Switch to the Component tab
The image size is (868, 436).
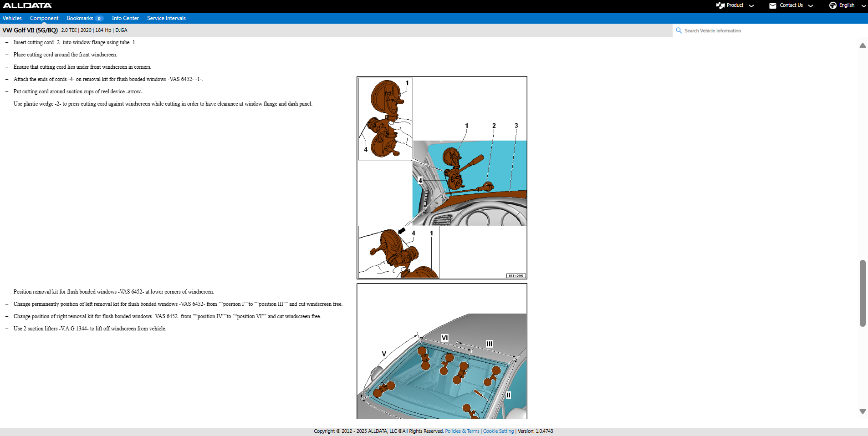pos(44,18)
